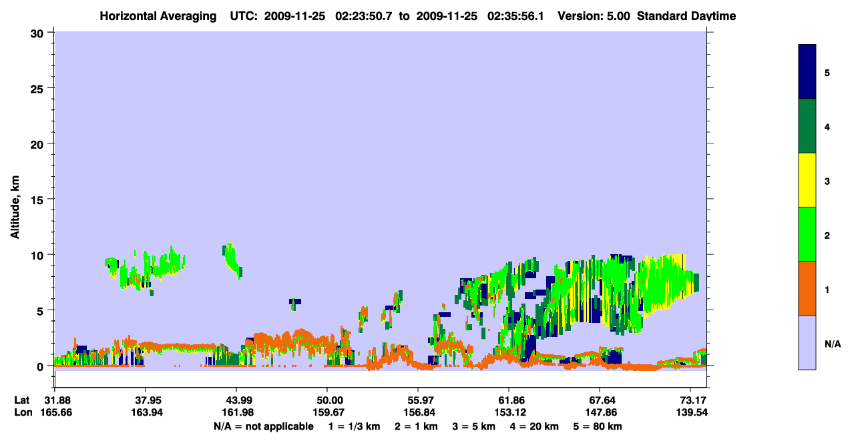
Task: Click latitude value 37.95
Action: 145,400
